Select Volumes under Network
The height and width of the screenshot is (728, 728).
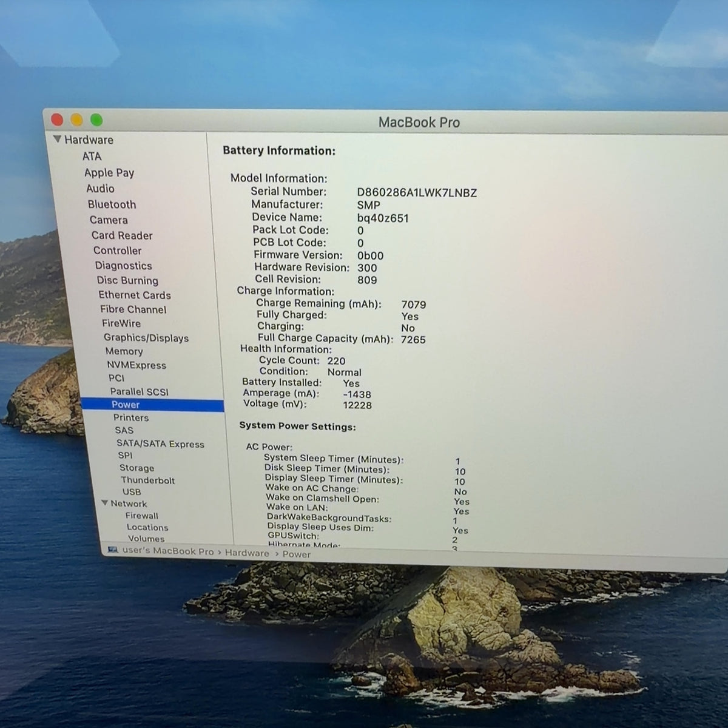(x=146, y=539)
